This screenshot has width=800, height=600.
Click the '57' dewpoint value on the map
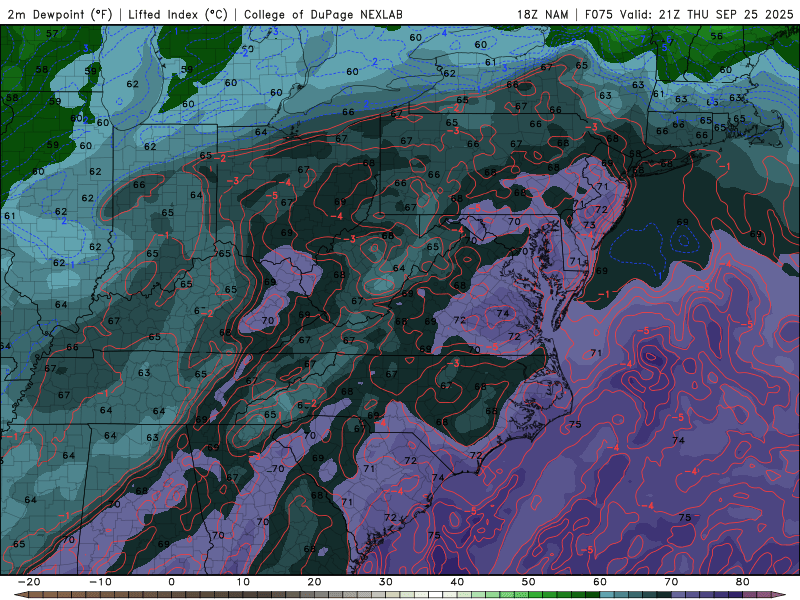(x=52, y=34)
